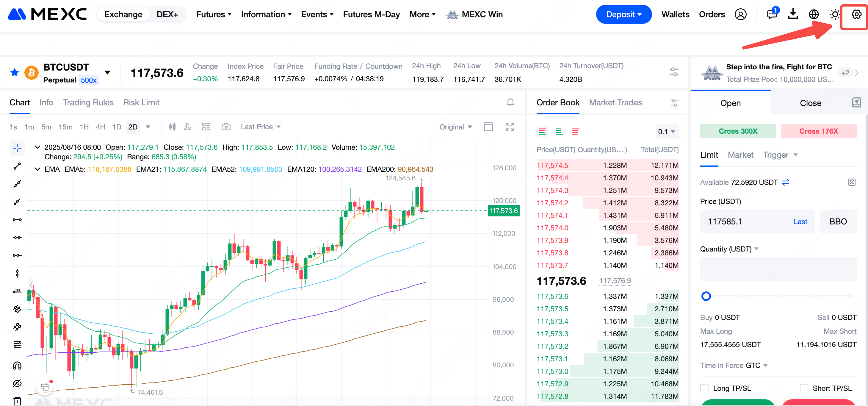
Task: Click the blue Deposit button
Action: (x=623, y=15)
